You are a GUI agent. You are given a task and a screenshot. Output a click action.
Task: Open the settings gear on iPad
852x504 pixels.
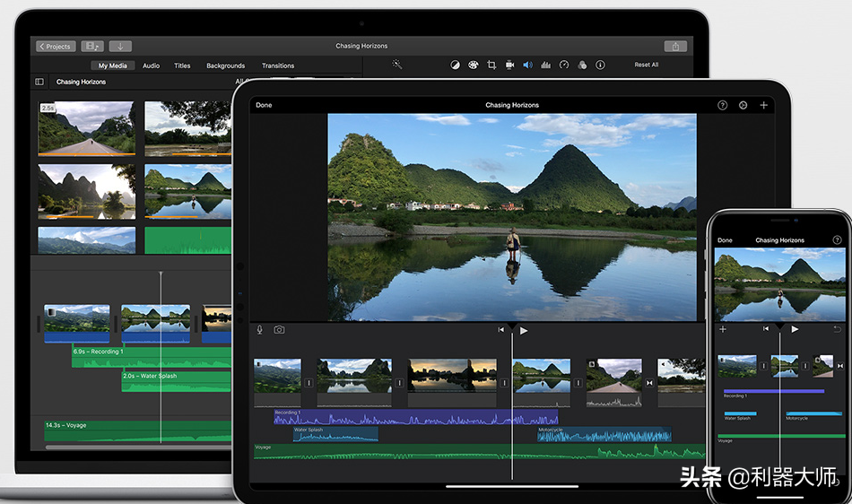[743, 105]
